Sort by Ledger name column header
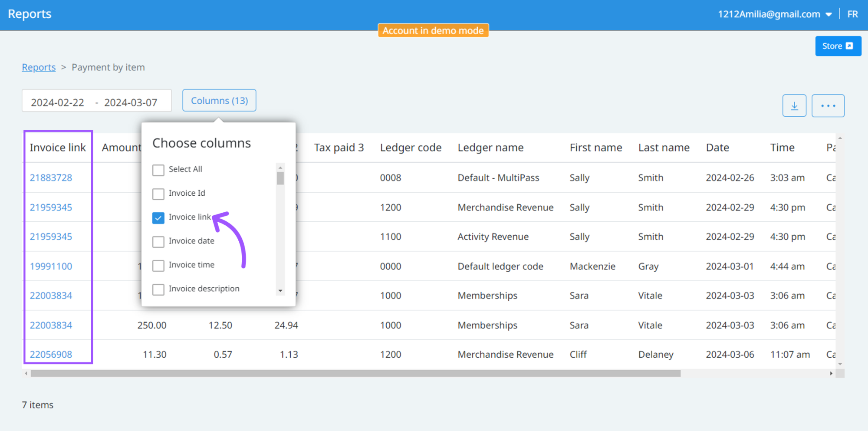Image resolution: width=868 pixels, height=431 pixels. 490,148
